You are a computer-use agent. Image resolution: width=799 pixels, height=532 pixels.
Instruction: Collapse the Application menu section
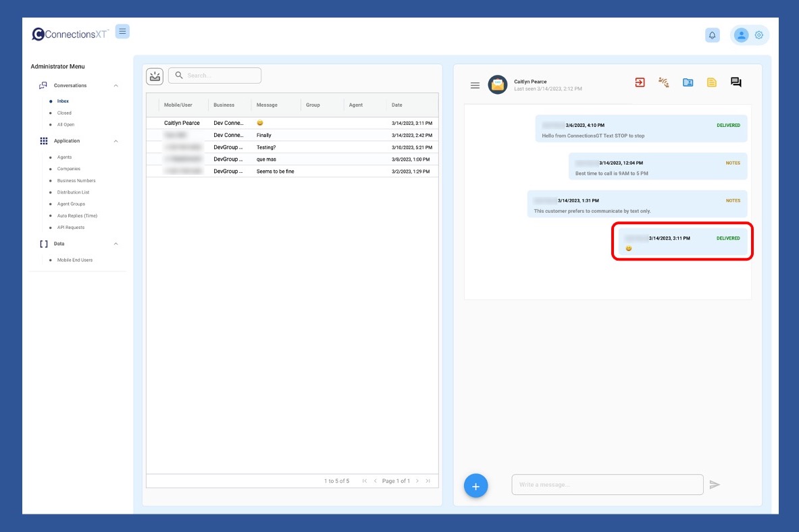115,141
